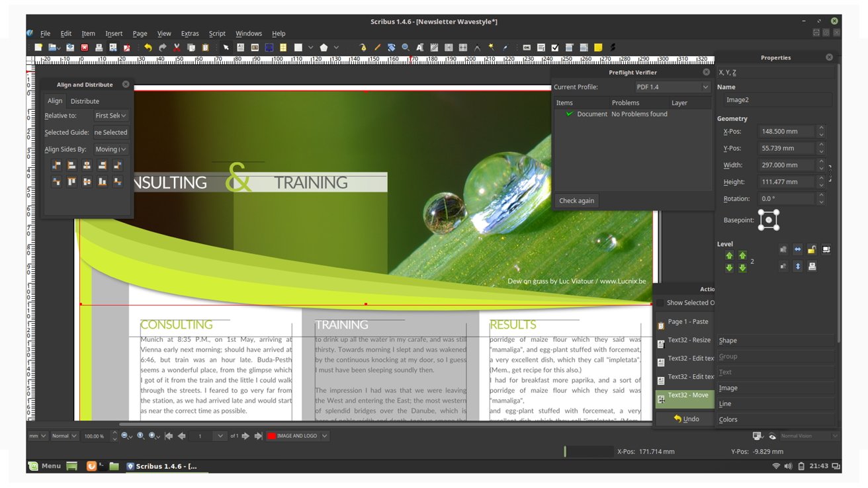Click the Eye Dropper tool icon
868x488 pixels.
pyautogui.click(x=505, y=48)
